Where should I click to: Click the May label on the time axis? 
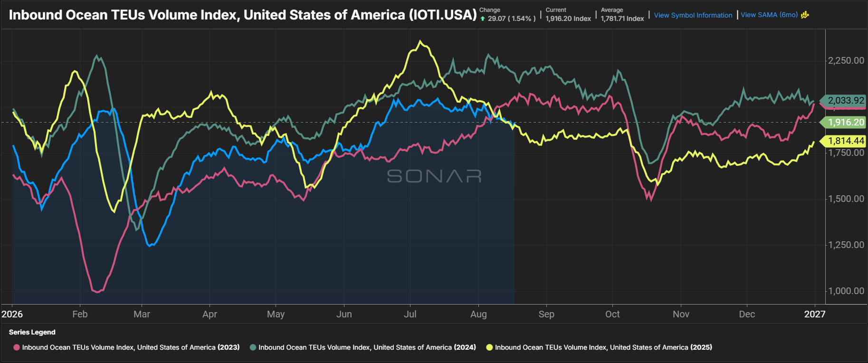[276, 314]
